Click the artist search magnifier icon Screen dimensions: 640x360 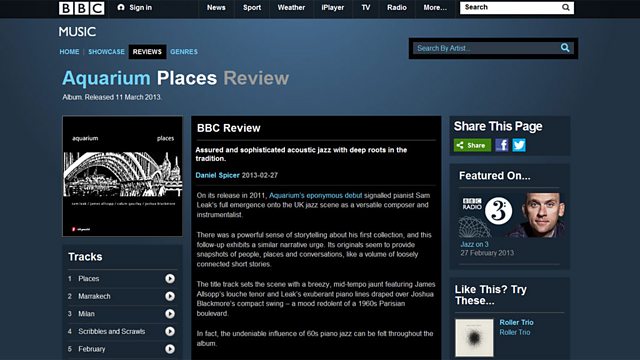coord(565,48)
